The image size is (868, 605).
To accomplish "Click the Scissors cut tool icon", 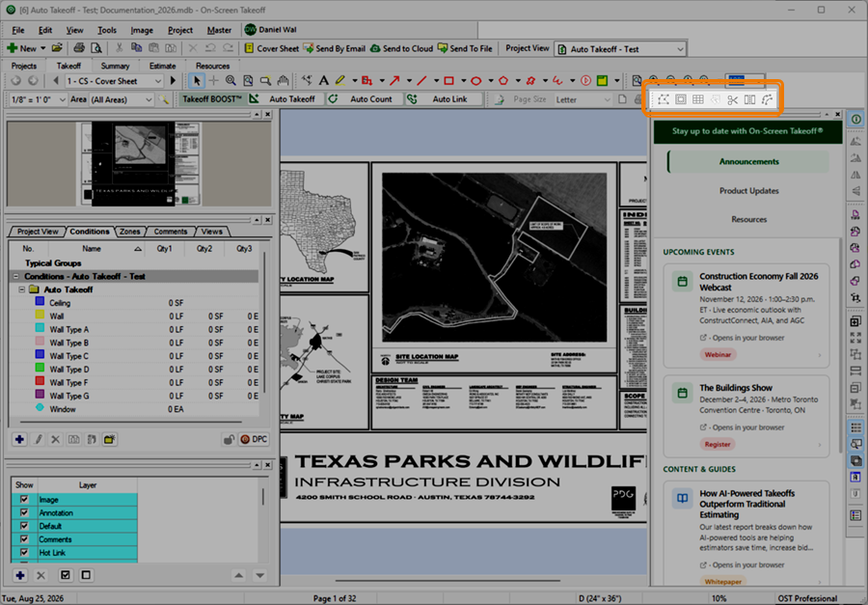I will point(732,99).
